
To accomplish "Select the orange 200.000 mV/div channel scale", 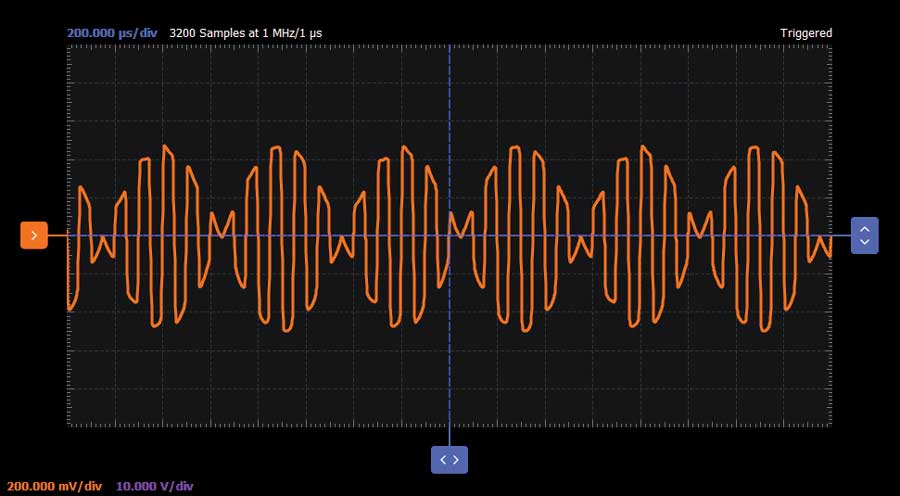I will tap(54, 486).
